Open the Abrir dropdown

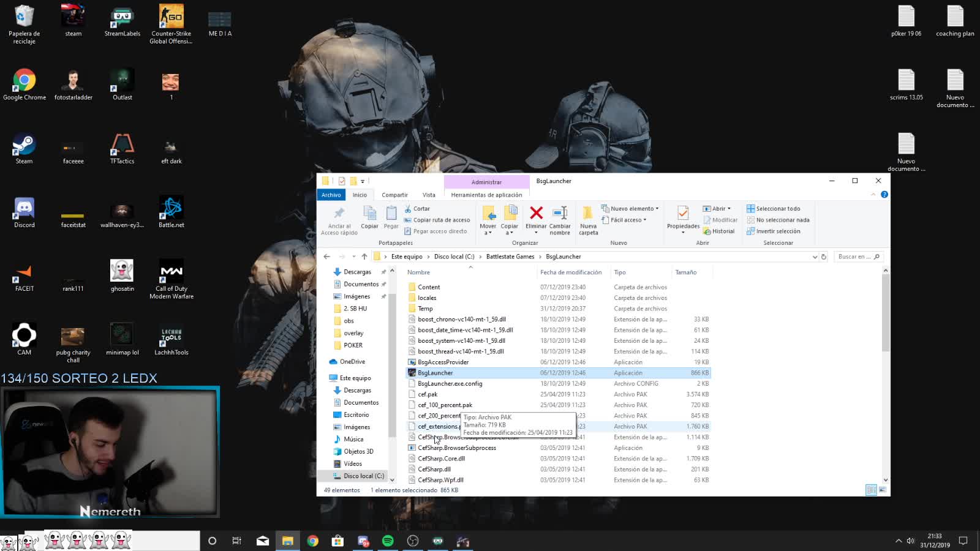[x=717, y=209]
